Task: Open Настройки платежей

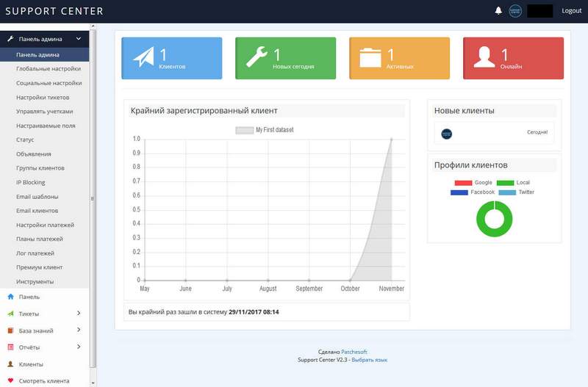Action: (45, 225)
